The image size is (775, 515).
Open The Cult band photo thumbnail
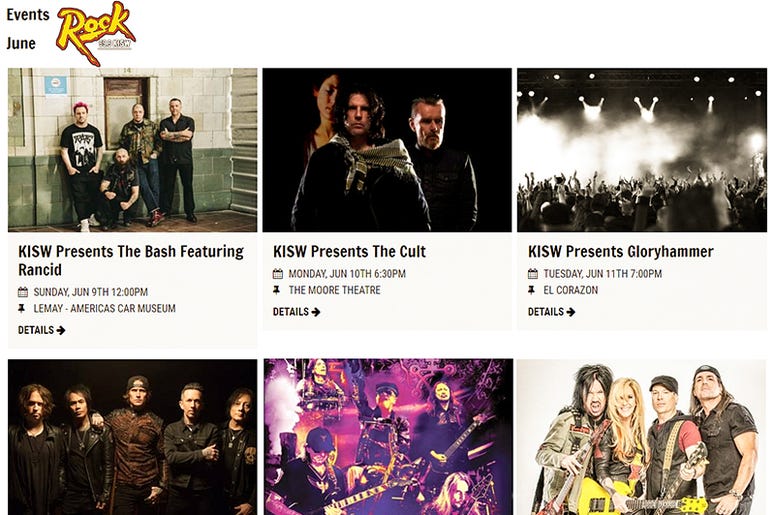[387, 150]
